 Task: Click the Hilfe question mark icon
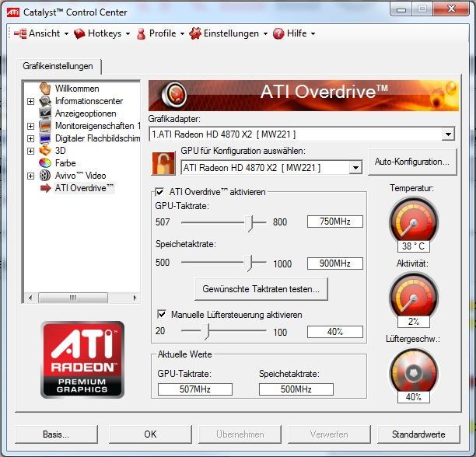[278, 33]
